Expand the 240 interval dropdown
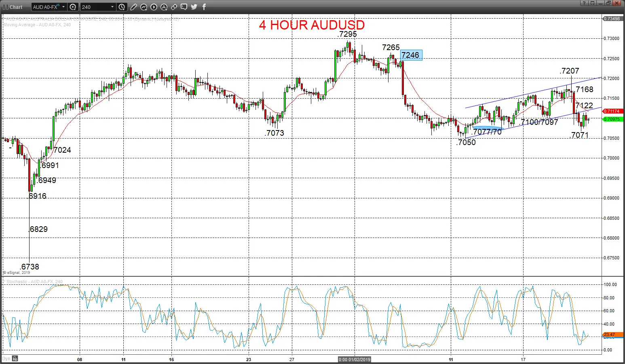 (x=112, y=7)
